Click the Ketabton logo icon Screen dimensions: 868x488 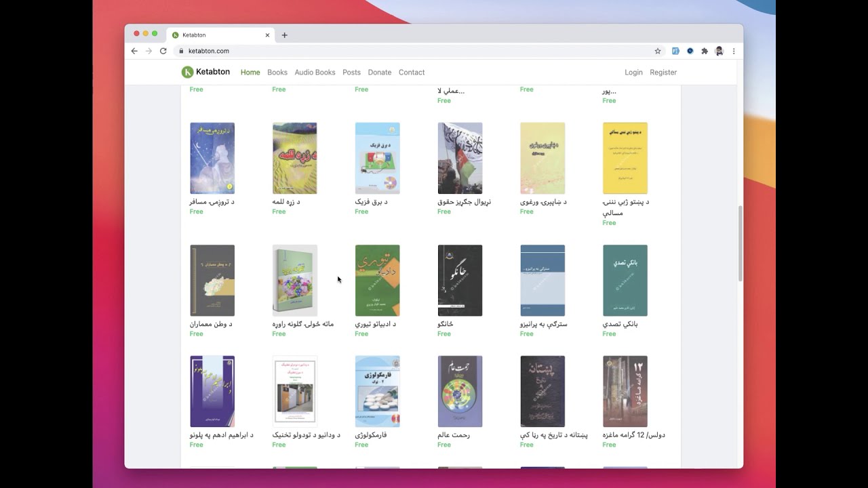pyautogui.click(x=187, y=72)
